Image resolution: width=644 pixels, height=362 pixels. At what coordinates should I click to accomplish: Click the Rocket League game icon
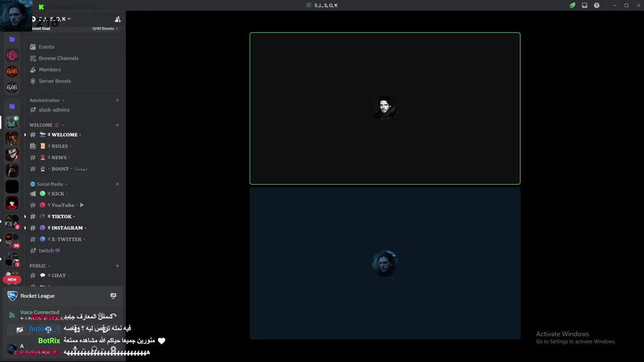point(12,296)
